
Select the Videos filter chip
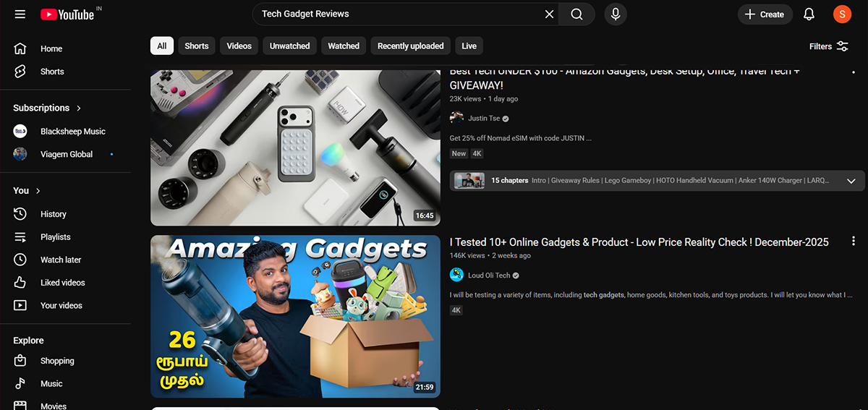point(239,46)
